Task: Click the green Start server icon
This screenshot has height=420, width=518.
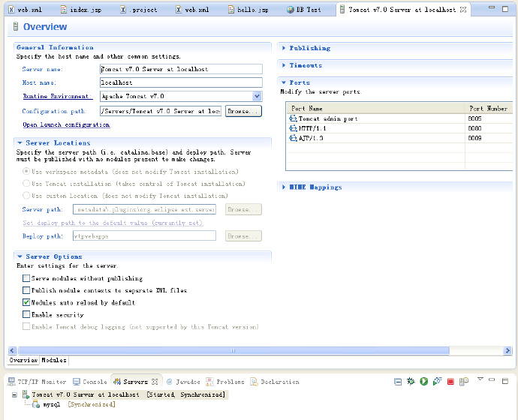Action: click(424, 382)
